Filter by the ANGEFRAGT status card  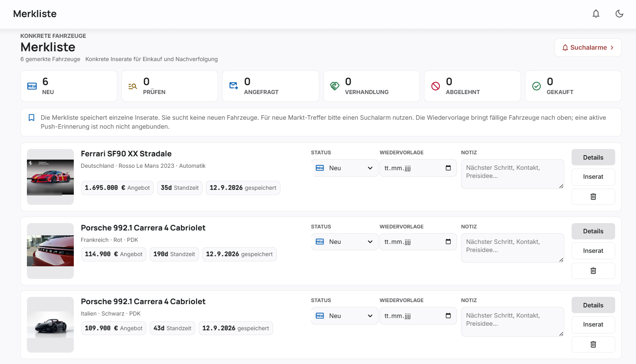coord(271,86)
